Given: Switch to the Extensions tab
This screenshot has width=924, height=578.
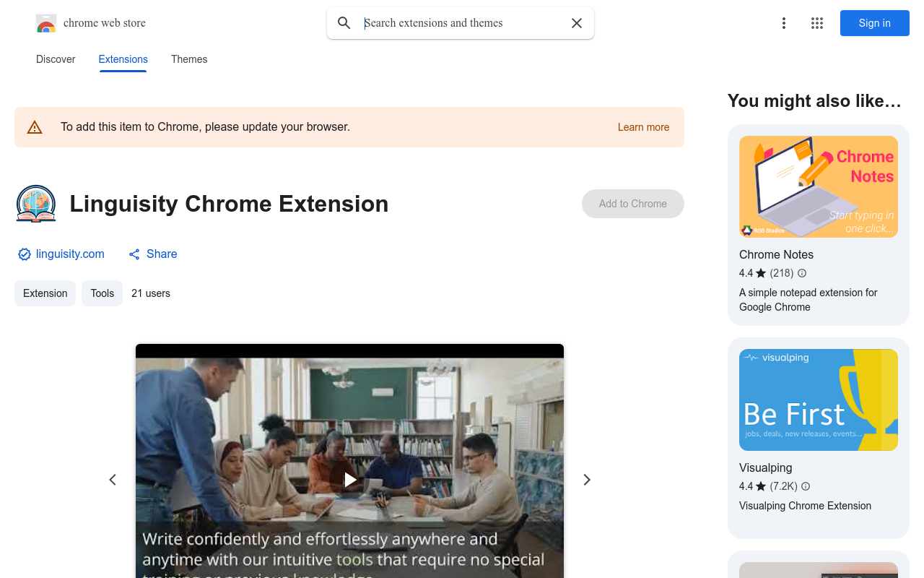Looking at the screenshot, I should [x=123, y=59].
